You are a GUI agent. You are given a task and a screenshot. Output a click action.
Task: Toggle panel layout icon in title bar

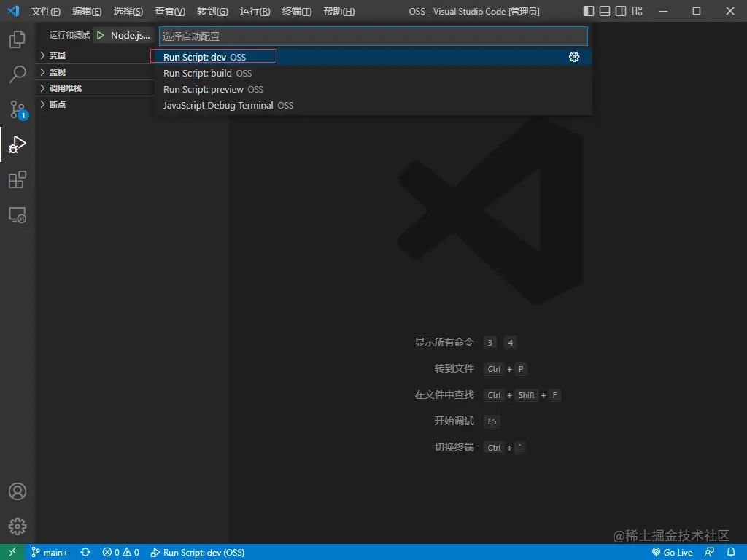pyautogui.click(x=605, y=11)
